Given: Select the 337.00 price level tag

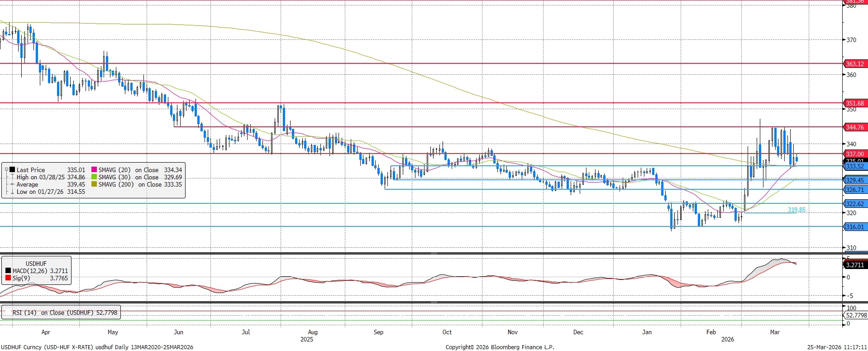Looking at the screenshot, I should pyautogui.click(x=855, y=154).
